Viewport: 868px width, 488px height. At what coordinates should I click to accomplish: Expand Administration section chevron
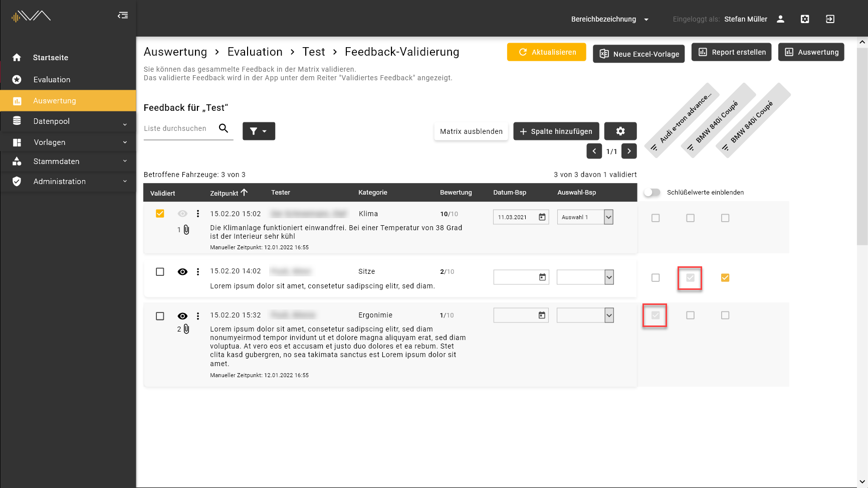(x=125, y=181)
